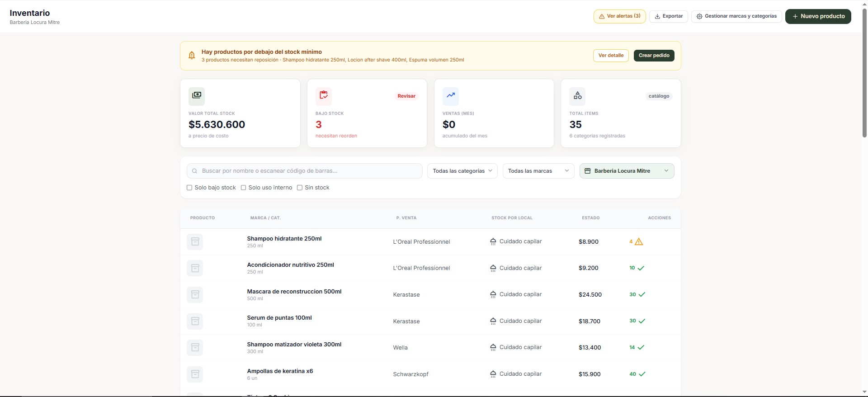Enable the Solo uso interno checkbox
Viewport: 868px width, 397px height.
[x=243, y=188]
